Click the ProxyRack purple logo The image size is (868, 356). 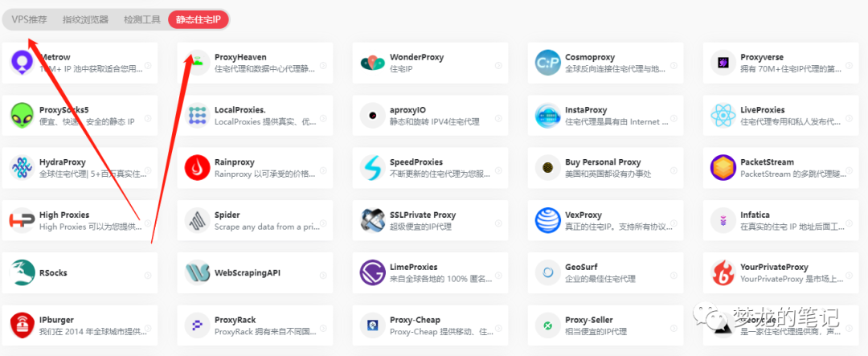click(198, 325)
